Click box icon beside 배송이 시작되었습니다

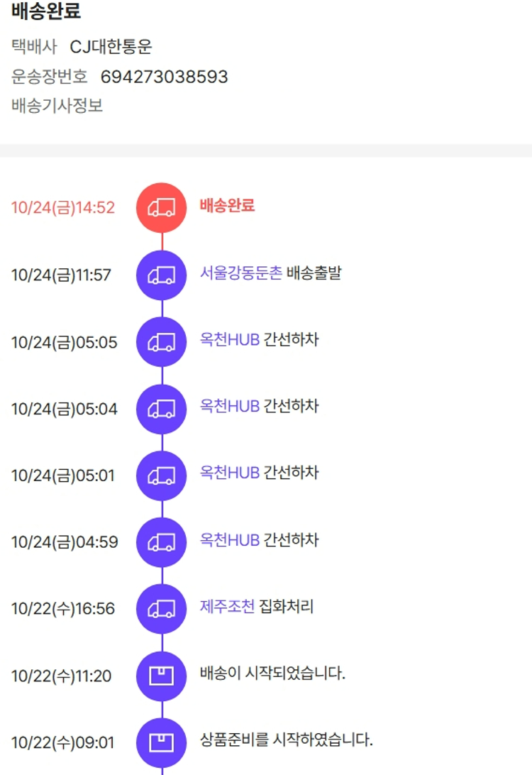click(161, 676)
